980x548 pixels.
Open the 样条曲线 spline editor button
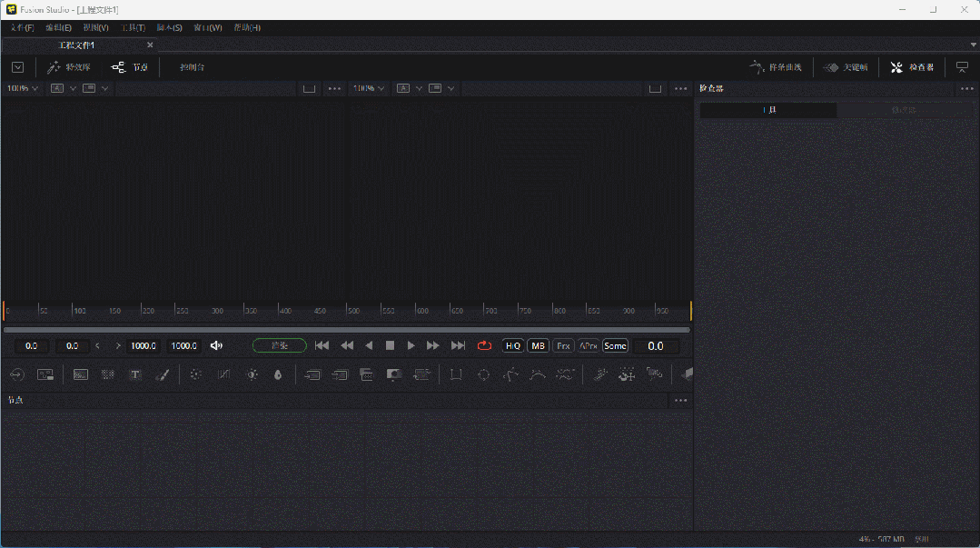776,67
